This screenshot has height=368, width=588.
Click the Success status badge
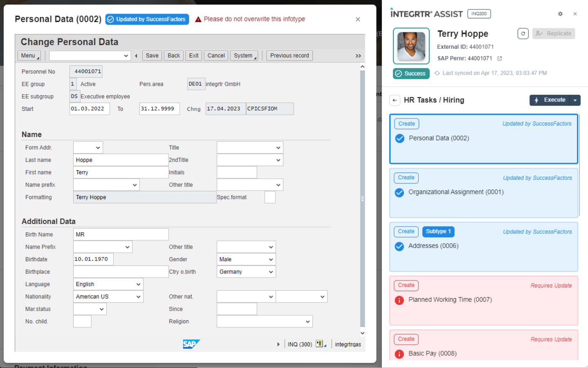click(x=411, y=74)
